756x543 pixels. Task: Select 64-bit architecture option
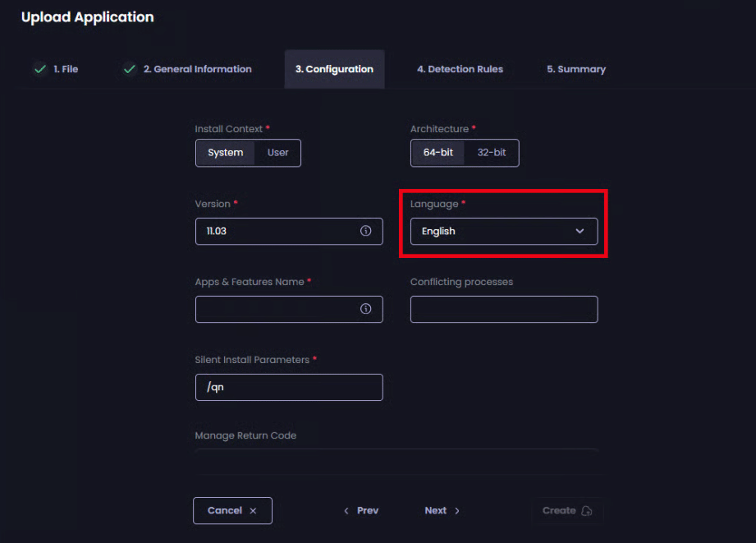(x=438, y=153)
